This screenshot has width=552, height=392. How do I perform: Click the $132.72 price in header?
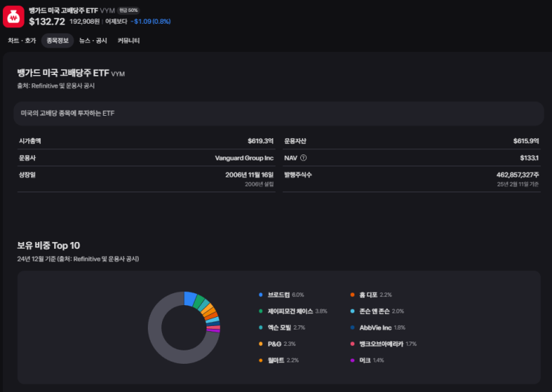[x=47, y=22]
